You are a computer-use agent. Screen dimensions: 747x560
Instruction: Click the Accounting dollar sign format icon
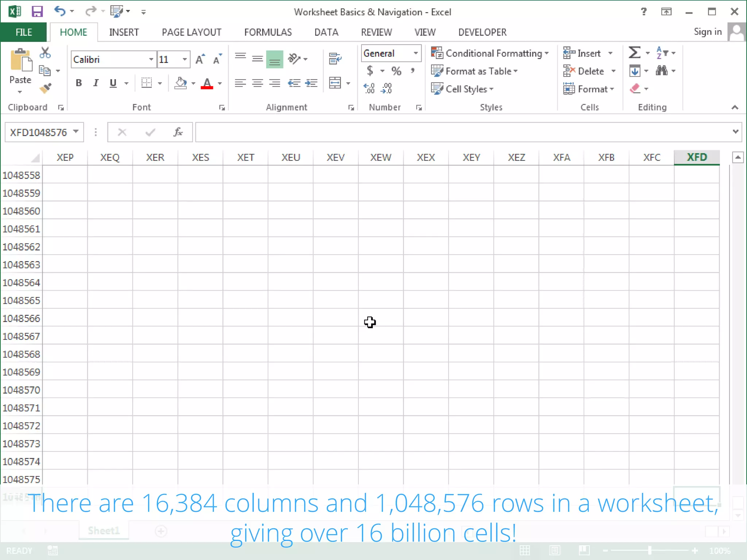(x=370, y=70)
